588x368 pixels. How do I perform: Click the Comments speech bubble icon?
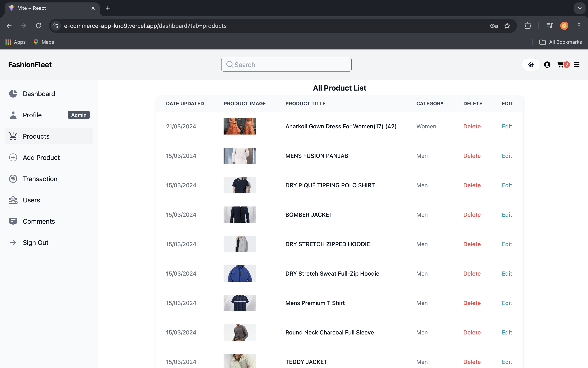(13, 221)
